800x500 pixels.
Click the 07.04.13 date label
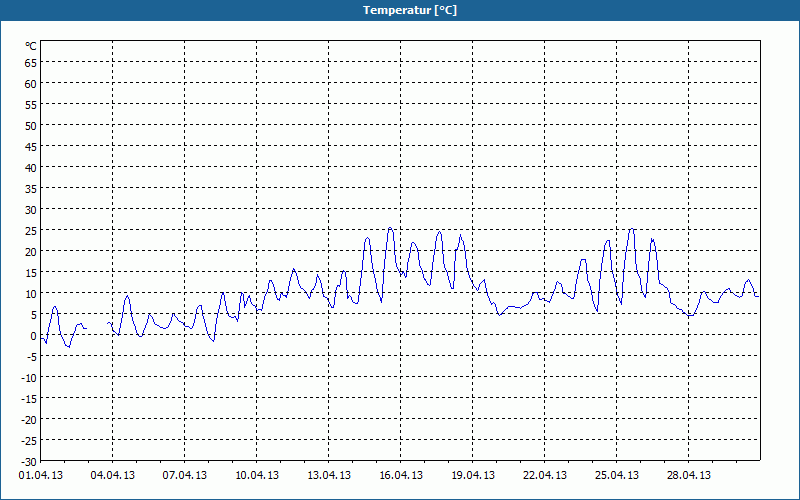click(x=185, y=476)
